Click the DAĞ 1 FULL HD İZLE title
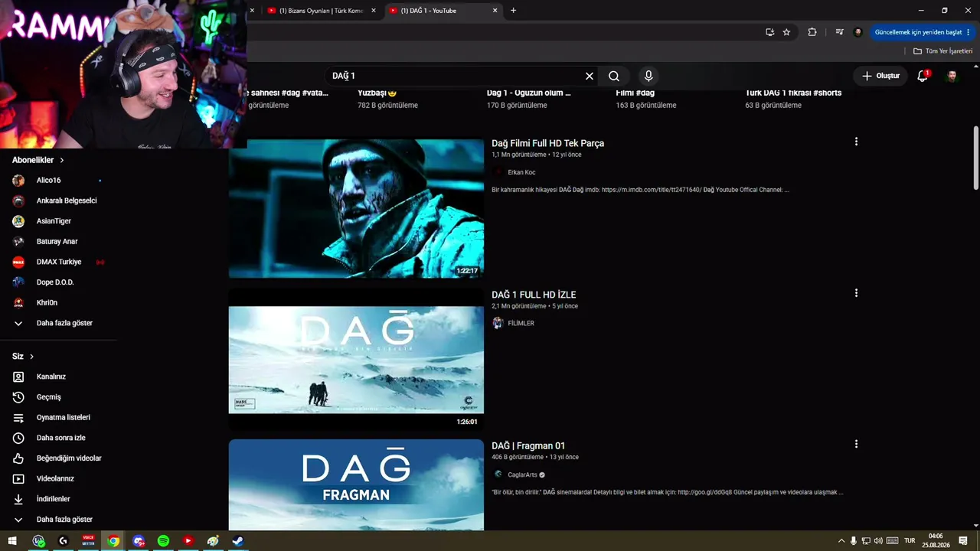Image resolution: width=980 pixels, height=551 pixels. [534, 295]
